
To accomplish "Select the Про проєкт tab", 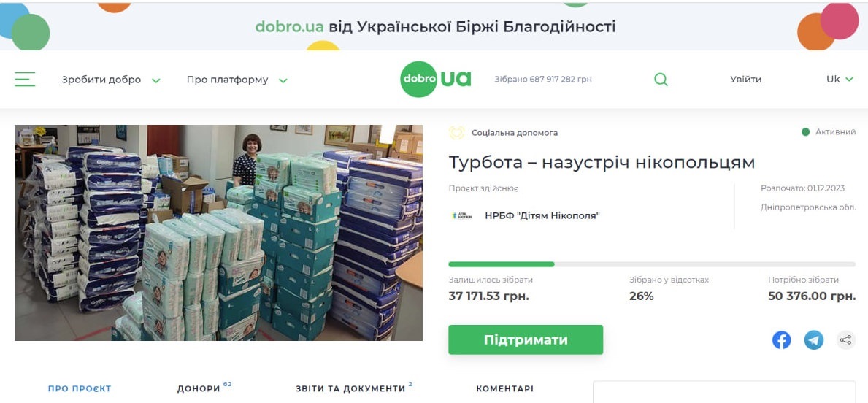I will pos(80,388).
